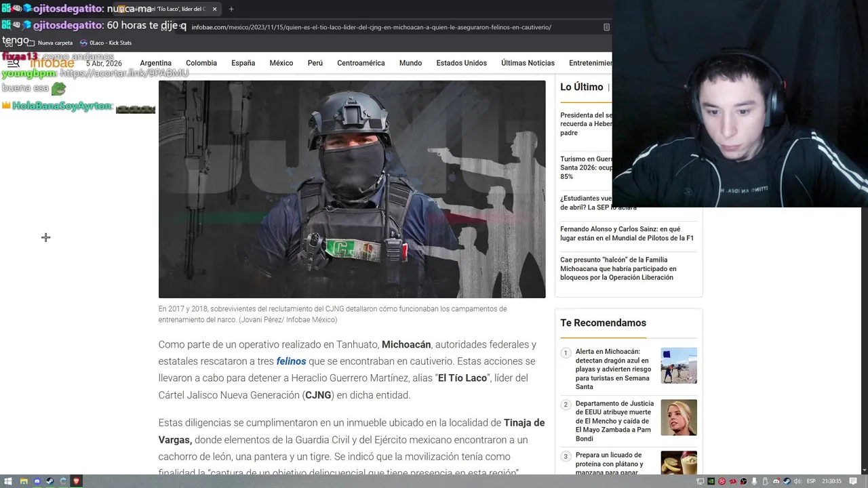The height and width of the screenshot is (488, 868).
Task: Open the Perú section
Action: (x=315, y=63)
